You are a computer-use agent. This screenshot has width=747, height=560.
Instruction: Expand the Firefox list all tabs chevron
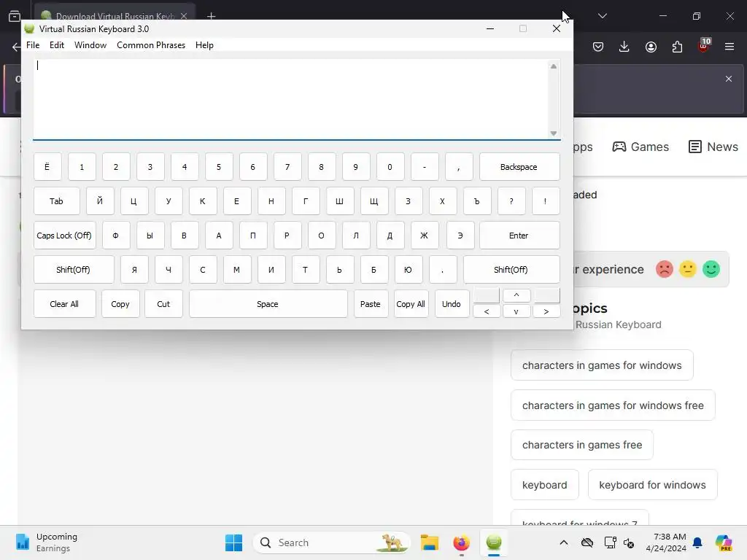pyautogui.click(x=603, y=16)
